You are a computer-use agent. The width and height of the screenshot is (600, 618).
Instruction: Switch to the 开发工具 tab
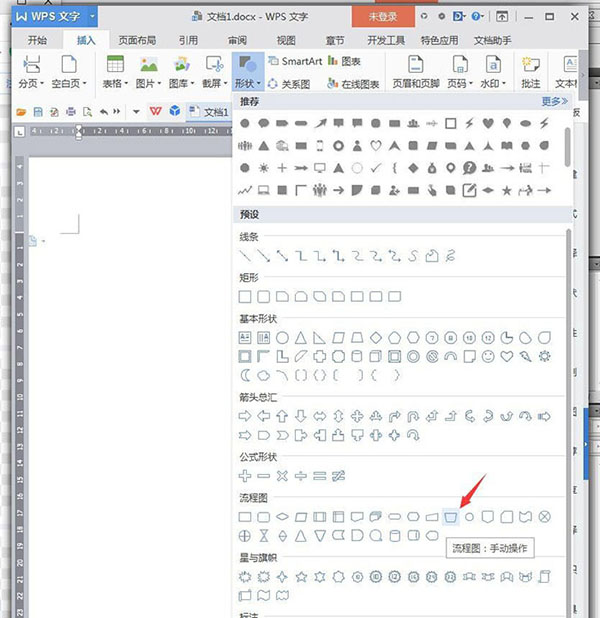pyautogui.click(x=386, y=40)
